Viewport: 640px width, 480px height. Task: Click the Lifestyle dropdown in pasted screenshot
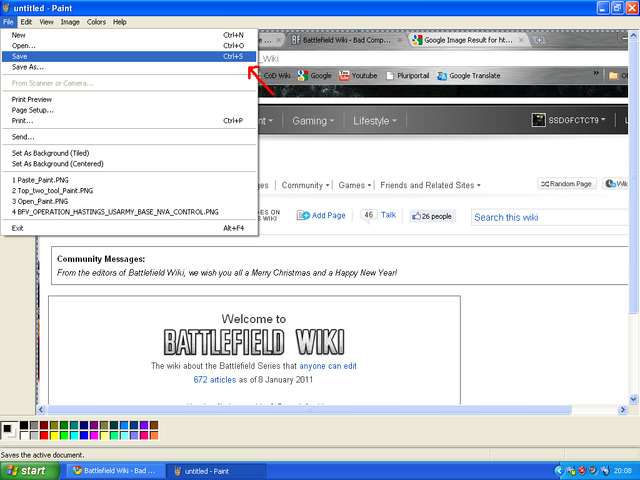375,121
